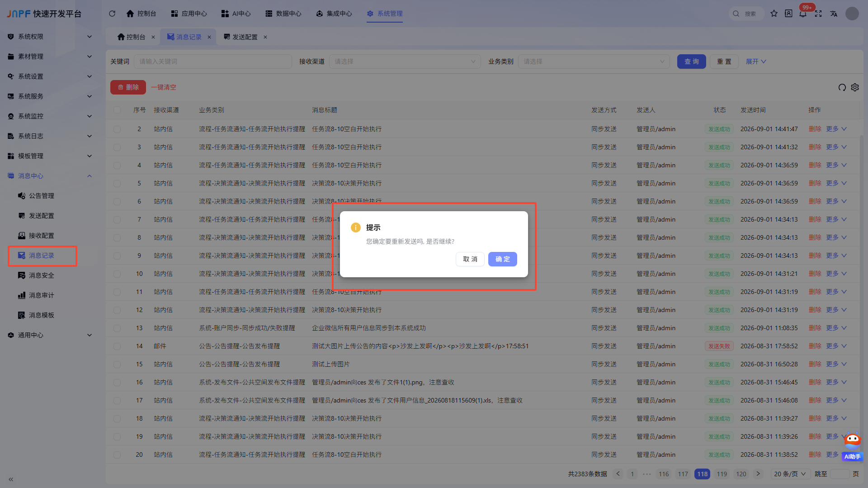The height and width of the screenshot is (488, 868).
Task: Go to 数据中心 top menu
Action: pyautogui.click(x=283, y=14)
